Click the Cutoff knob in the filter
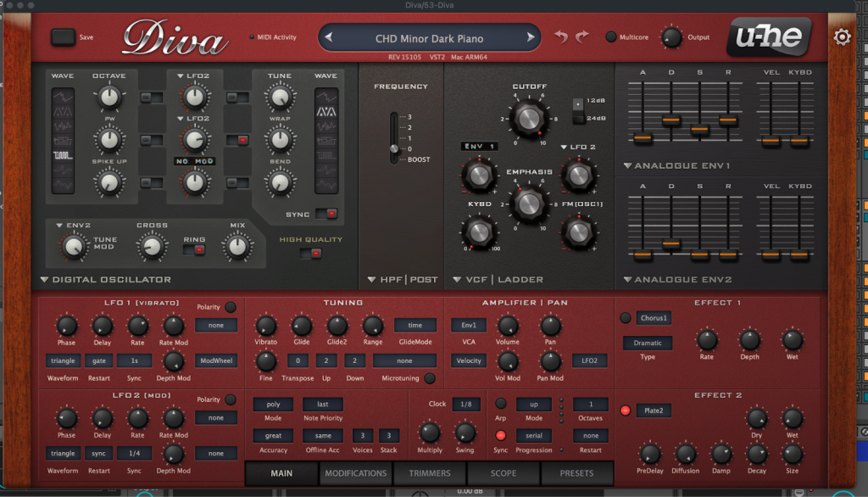The image size is (868, 497). pyautogui.click(x=527, y=120)
